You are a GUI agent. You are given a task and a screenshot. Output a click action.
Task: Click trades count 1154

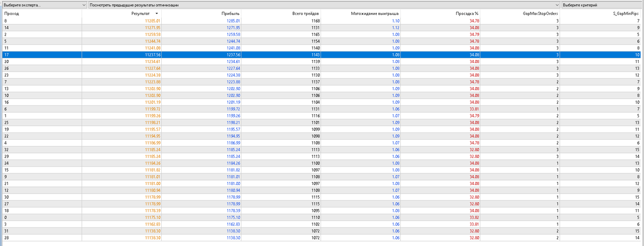point(315,41)
